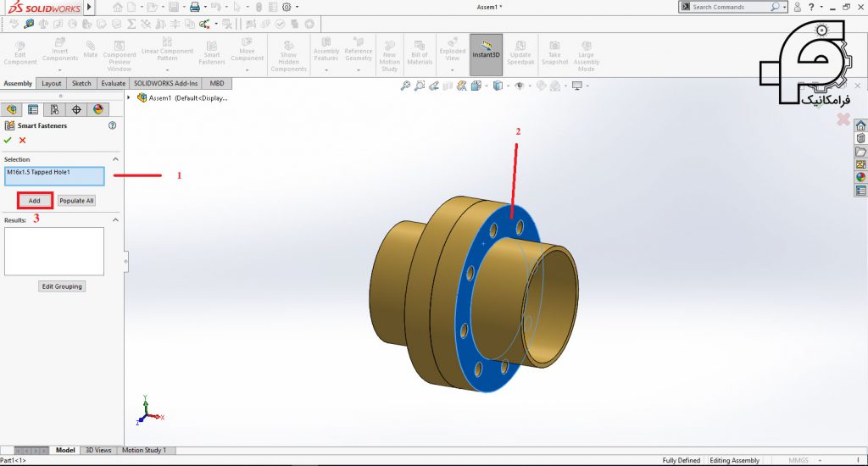Click Update Speedpak command
The height and width of the screenshot is (466, 868).
point(520,53)
